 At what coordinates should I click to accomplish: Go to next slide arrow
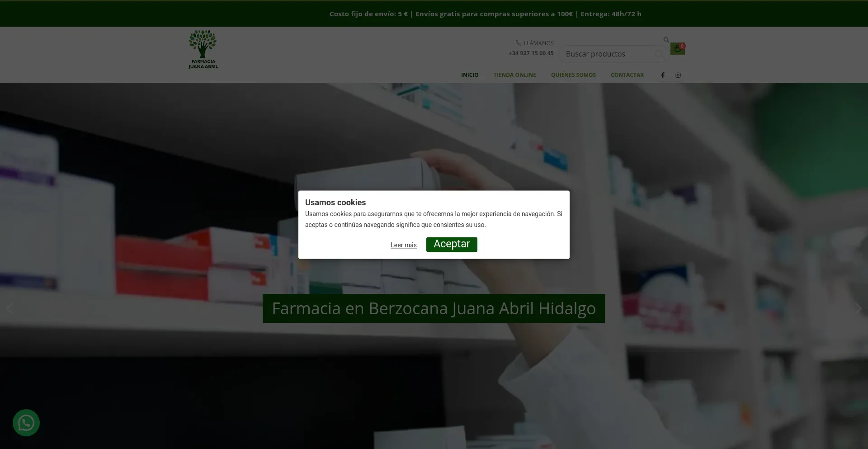pos(858,308)
